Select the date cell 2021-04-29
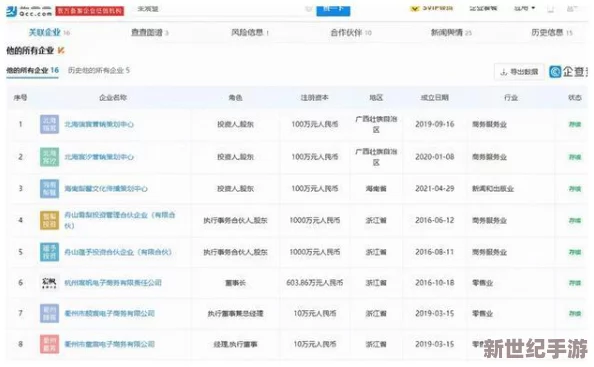Image resolution: width=594 pixels, height=367 pixels. (x=435, y=189)
